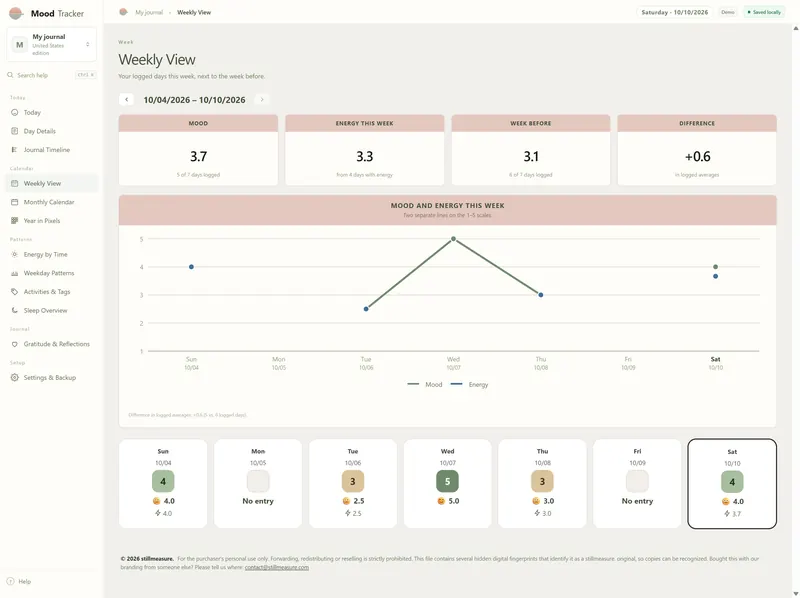Screen dimensions: 800x598
Task: Click Wednesday's mood 5 swatch
Action: (447, 481)
